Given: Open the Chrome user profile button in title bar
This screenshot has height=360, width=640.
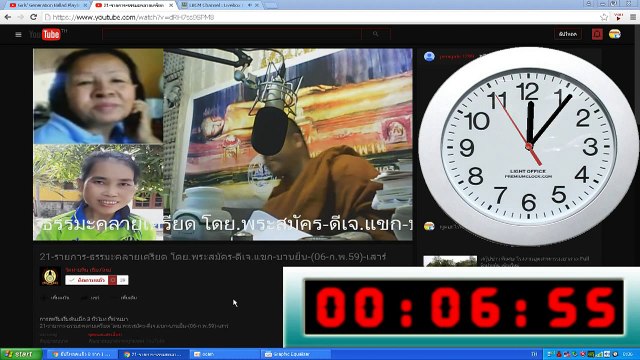Looking at the screenshot, I should coord(589,3).
